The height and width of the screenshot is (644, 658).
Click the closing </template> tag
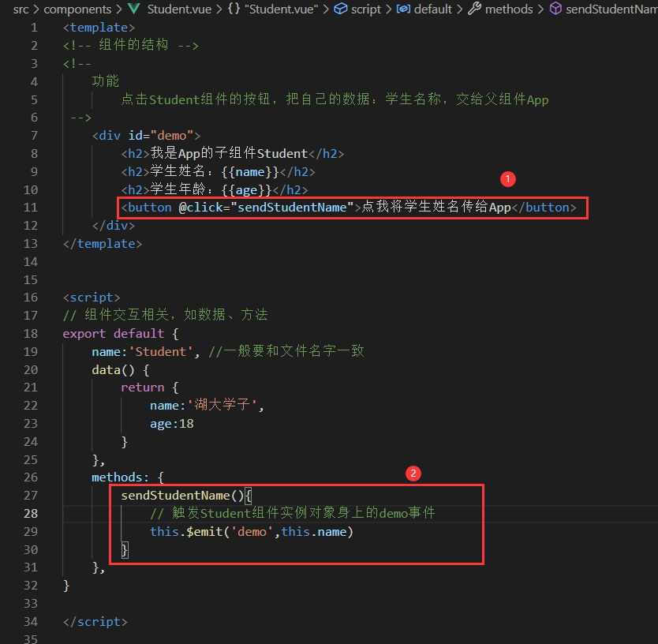point(103,244)
